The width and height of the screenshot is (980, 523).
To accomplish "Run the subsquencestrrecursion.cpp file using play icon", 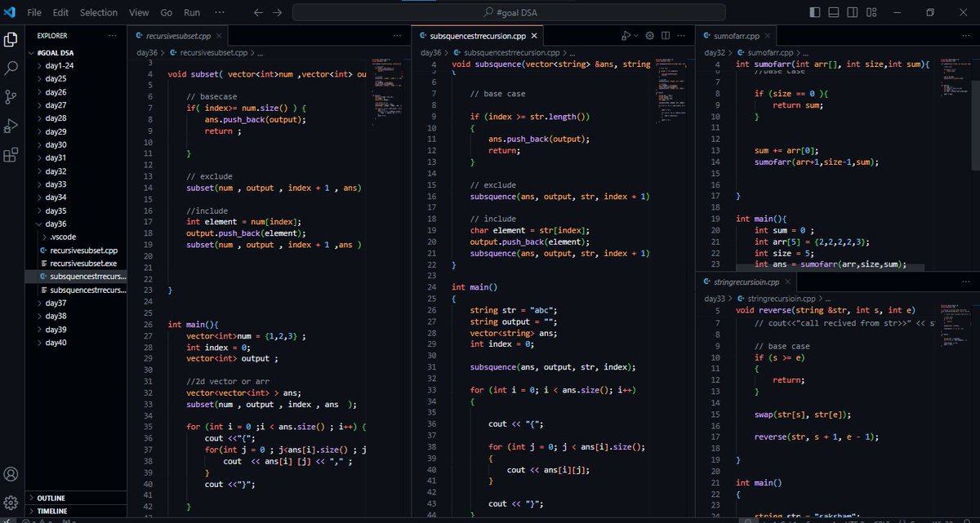I will 625,36.
